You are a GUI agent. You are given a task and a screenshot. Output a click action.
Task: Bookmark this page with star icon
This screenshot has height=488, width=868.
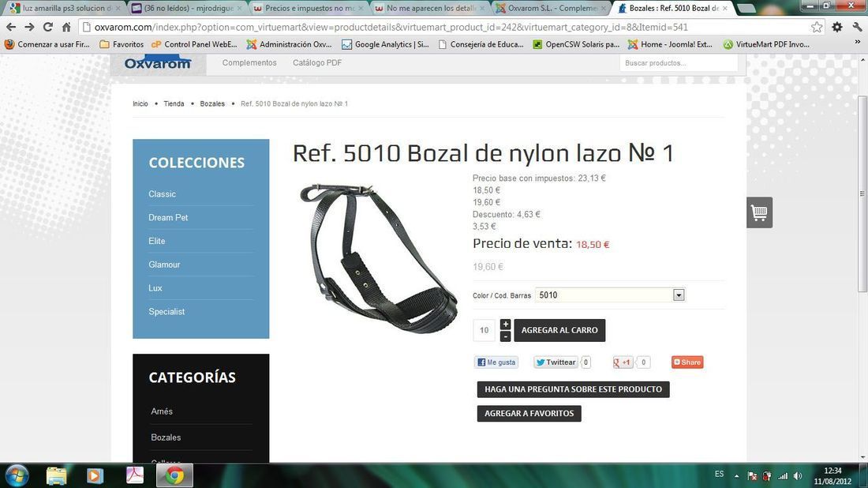(817, 27)
